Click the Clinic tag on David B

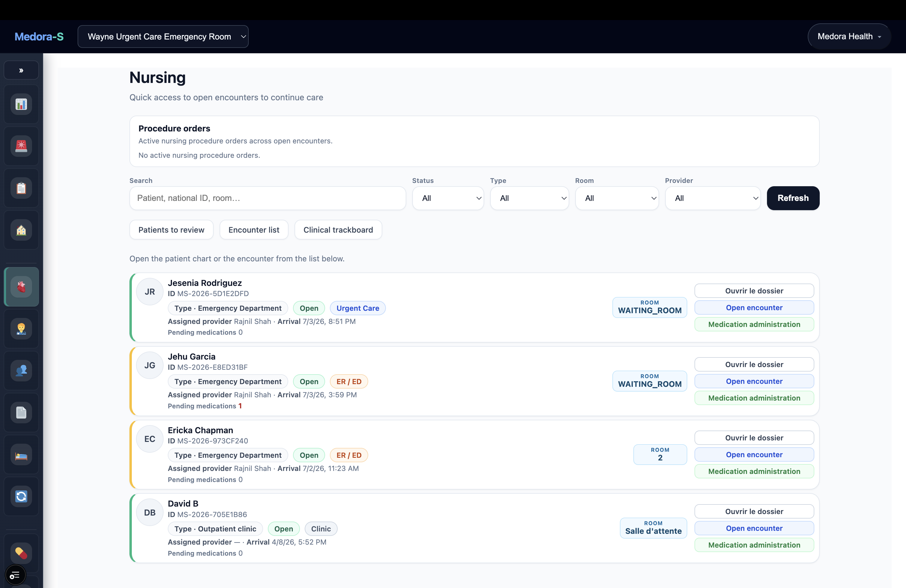321,529
